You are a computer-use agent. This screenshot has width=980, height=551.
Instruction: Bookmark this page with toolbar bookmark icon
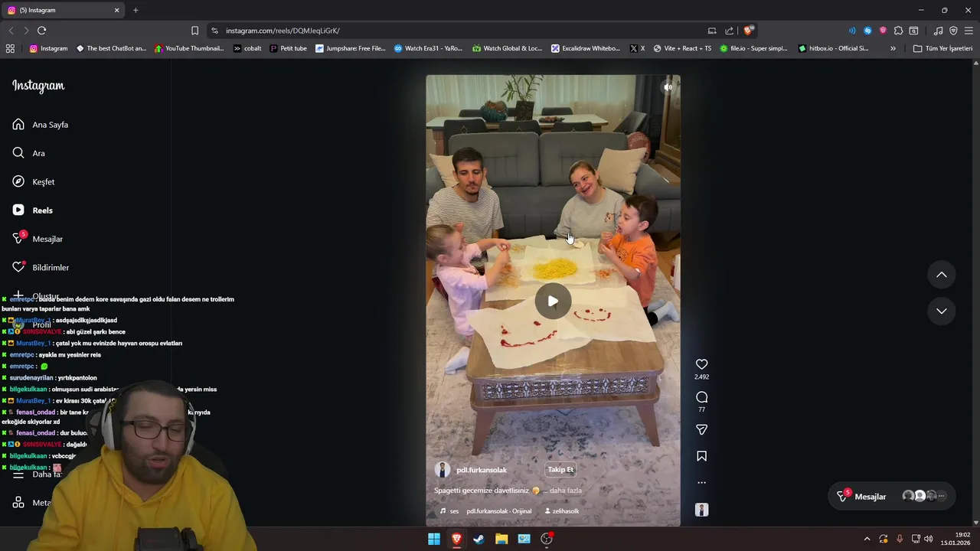[x=194, y=31]
